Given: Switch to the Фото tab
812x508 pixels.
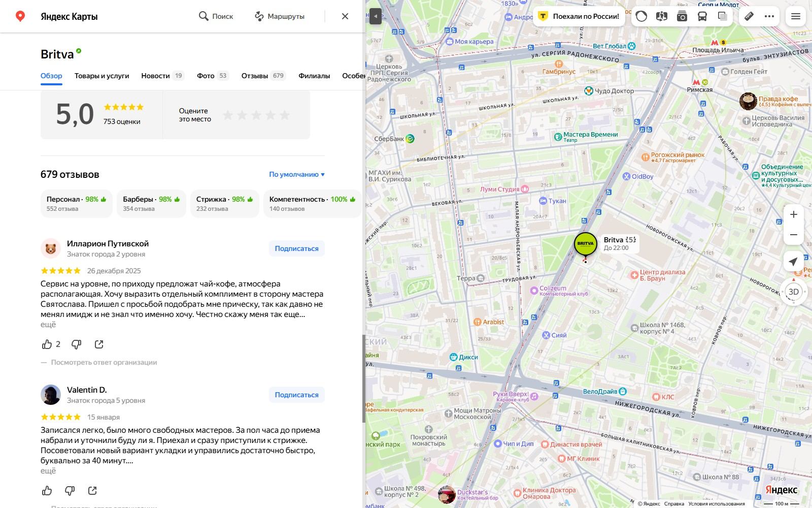Looking at the screenshot, I should (213, 76).
